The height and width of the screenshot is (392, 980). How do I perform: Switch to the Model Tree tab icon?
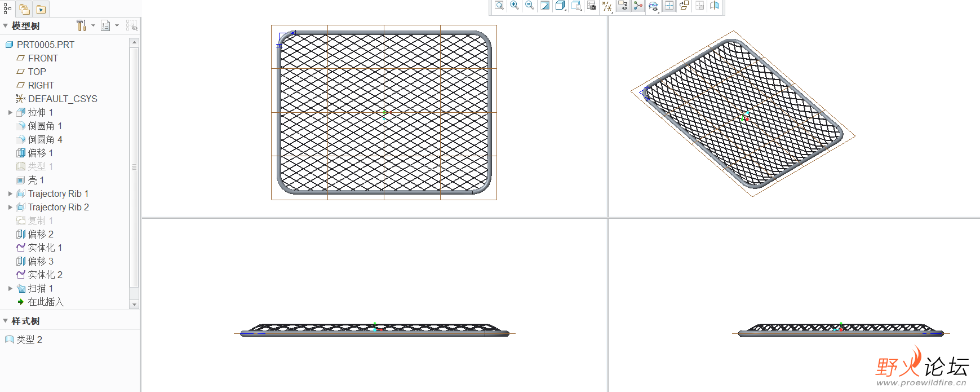pyautogui.click(x=7, y=9)
